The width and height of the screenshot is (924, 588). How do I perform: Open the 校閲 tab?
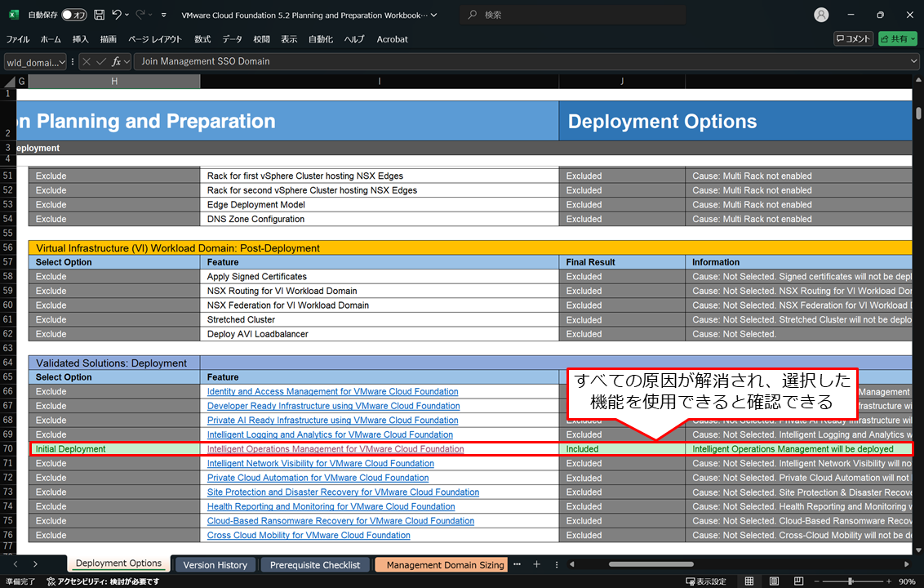click(261, 39)
